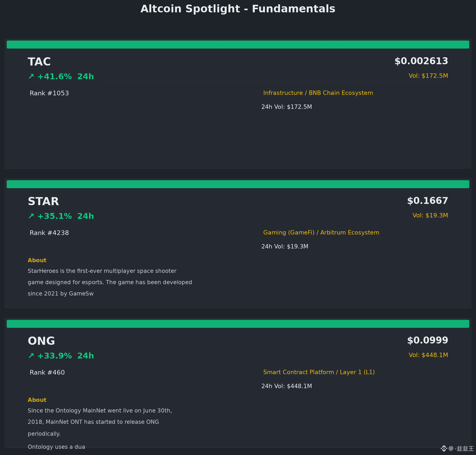Image resolution: width=476 pixels, height=455 pixels.
Task: Click the Vol: $448.1M label under ONG's price
Action: point(428,355)
